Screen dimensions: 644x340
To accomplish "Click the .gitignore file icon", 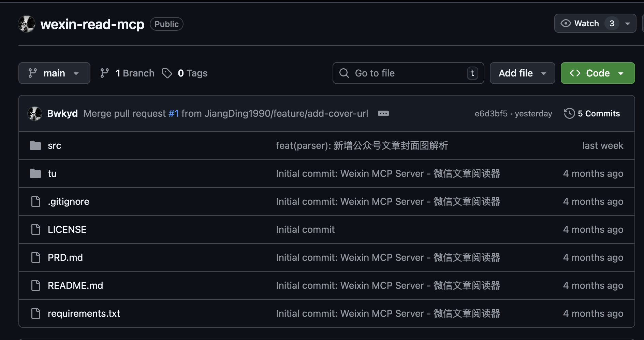I will pos(36,202).
